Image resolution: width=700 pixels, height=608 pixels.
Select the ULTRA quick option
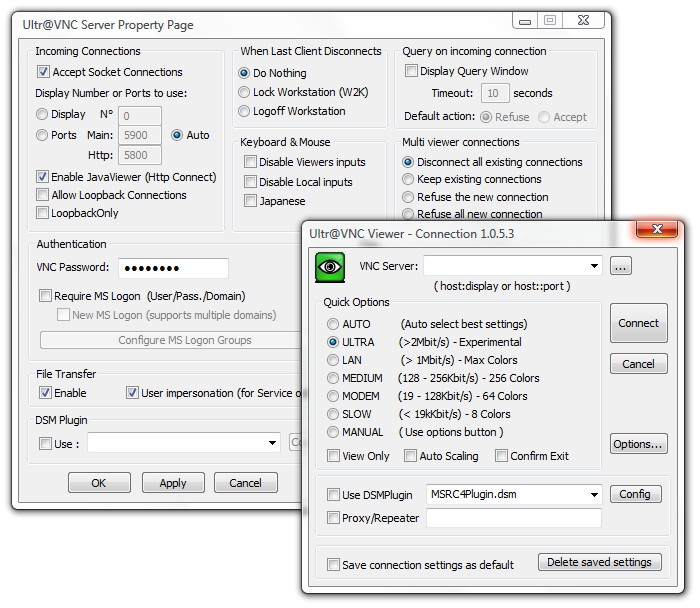click(x=333, y=342)
